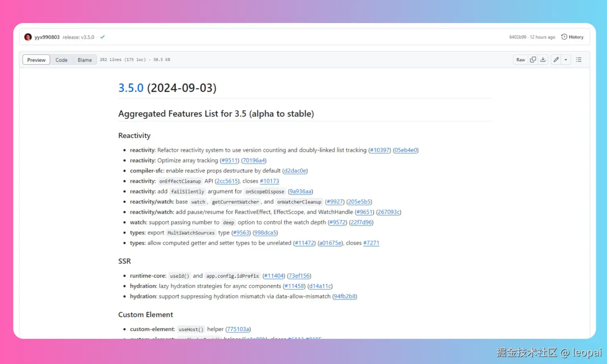Open the Raw file view

[520, 60]
